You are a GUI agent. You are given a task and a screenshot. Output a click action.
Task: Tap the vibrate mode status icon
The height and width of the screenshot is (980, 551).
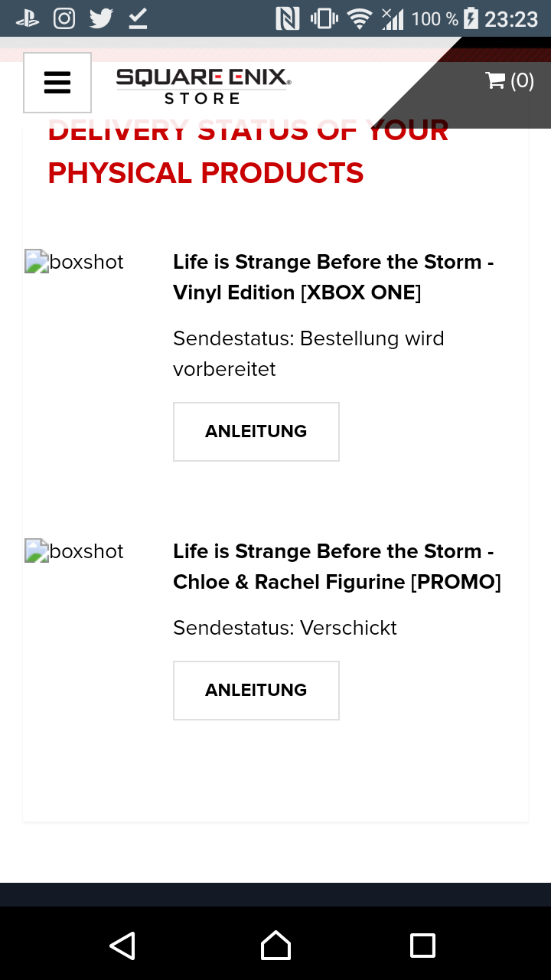[x=324, y=18]
